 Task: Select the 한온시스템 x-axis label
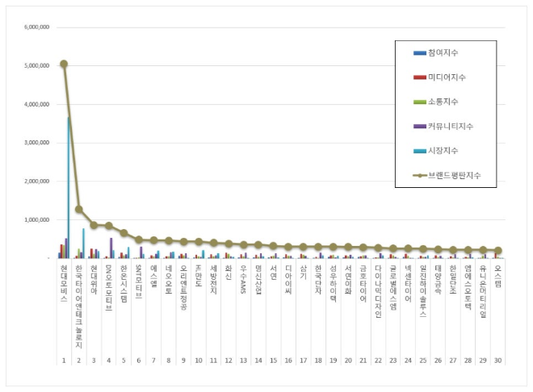pyautogui.click(x=124, y=281)
